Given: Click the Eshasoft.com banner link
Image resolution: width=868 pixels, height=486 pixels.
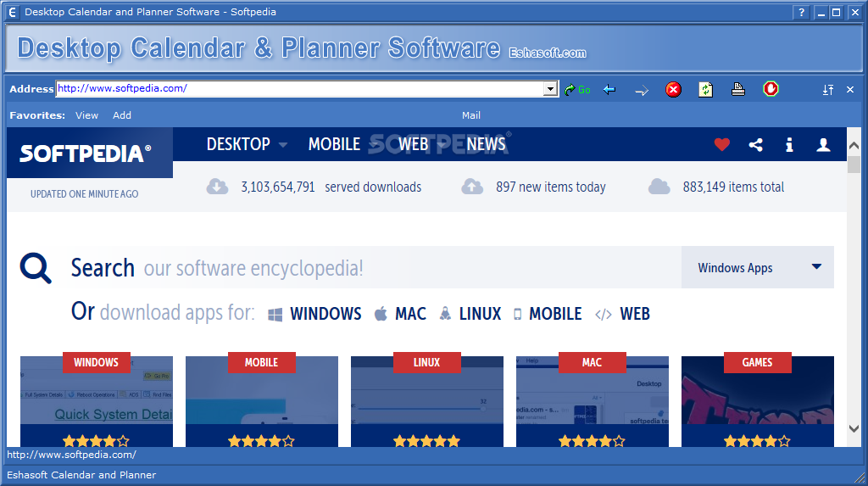Looking at the screenshot, I should (x=548, y=53).
